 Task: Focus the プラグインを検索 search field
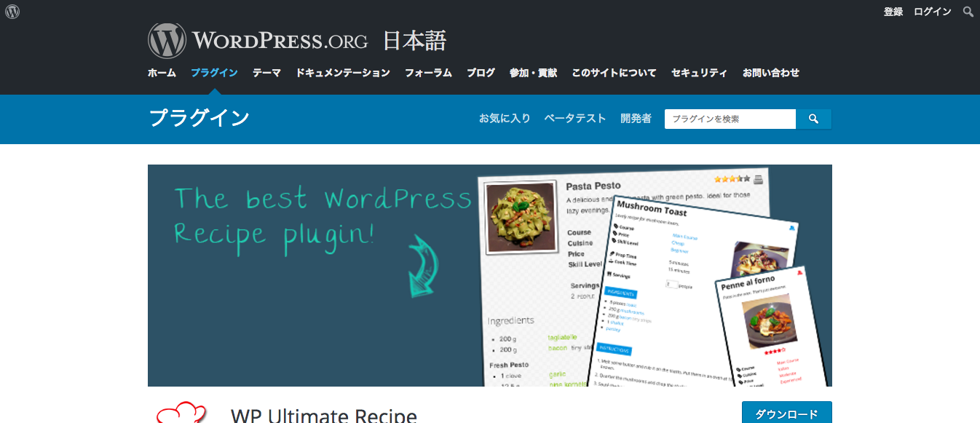coord(730,119)
